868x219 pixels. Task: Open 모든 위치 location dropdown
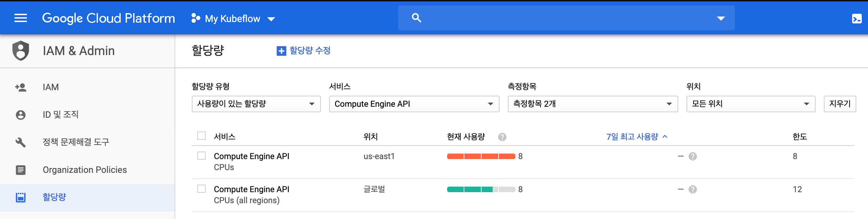tap(751, 104)
